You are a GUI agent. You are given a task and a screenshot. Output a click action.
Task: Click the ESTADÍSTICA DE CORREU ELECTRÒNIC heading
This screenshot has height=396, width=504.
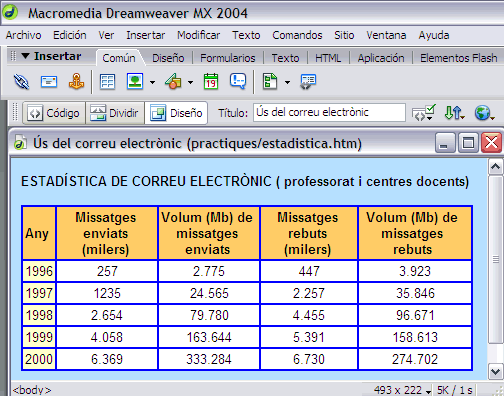146,182
